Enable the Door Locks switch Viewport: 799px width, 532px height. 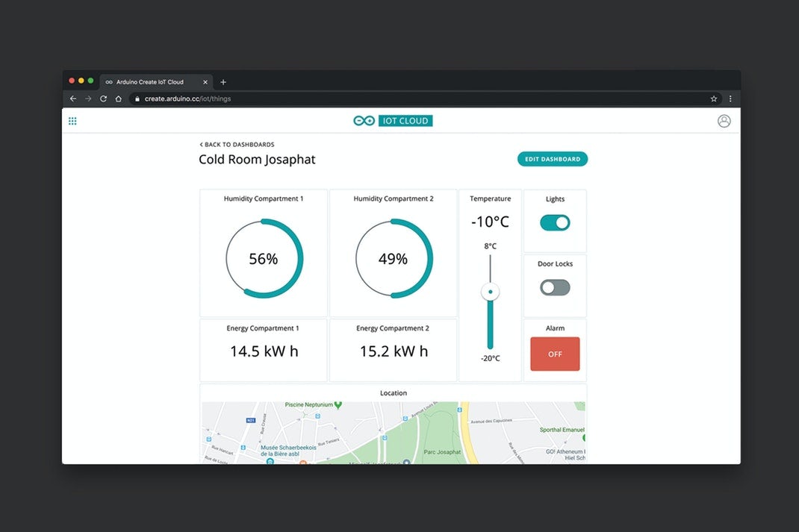(555, 287)
